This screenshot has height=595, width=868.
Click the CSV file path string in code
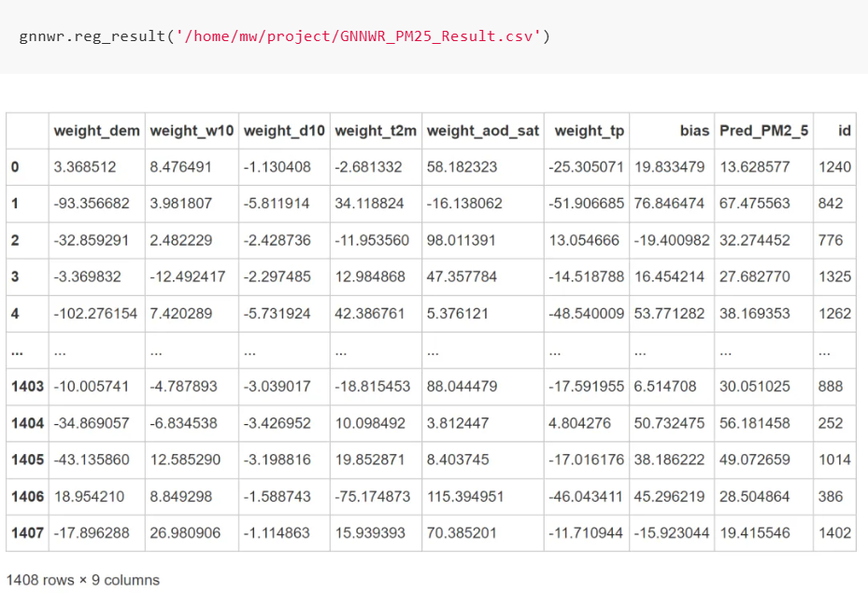pyautogui.click(x=358, y=36)
